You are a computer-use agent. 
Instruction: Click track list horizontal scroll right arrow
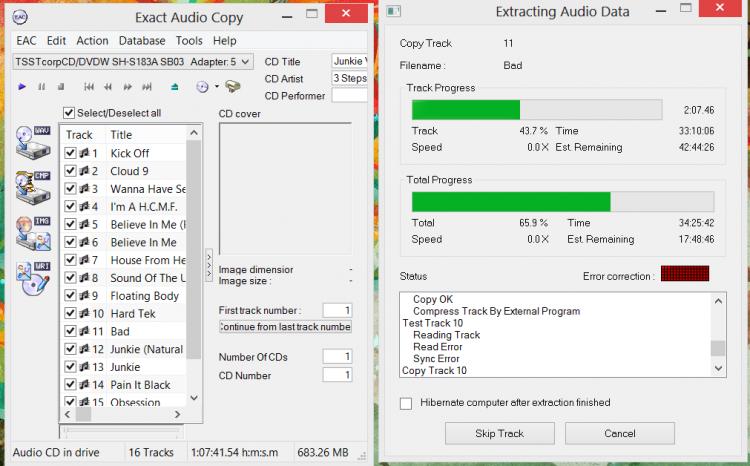pyautogui.click(x=177, y=414)
